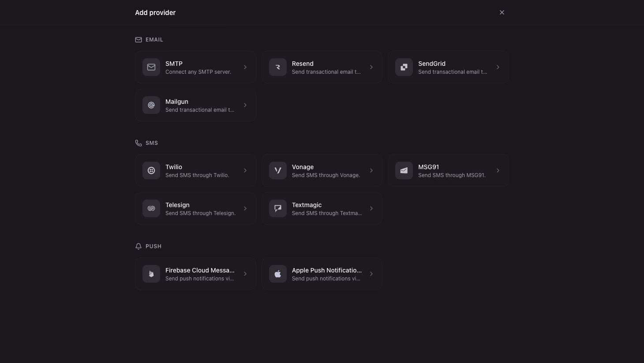Click the Vonage logo icon
Screen dimensions: 644x363
tap(278, 170)
